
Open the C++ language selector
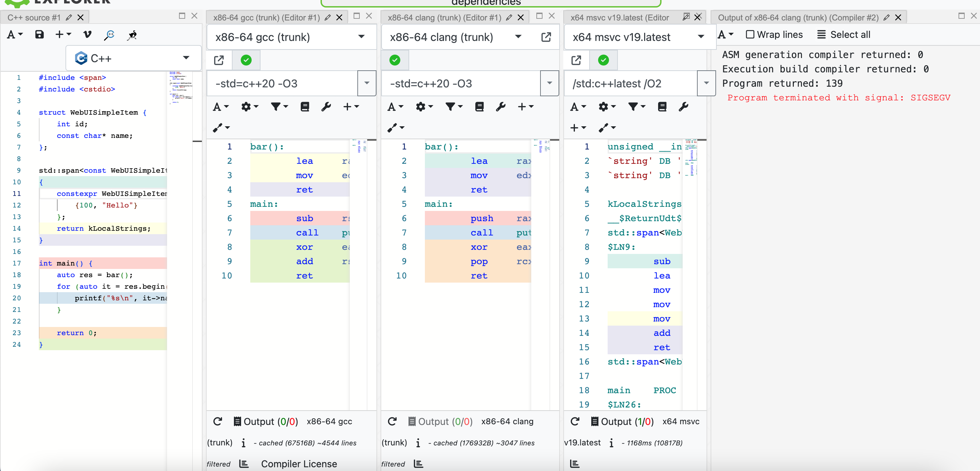[133, 58]
